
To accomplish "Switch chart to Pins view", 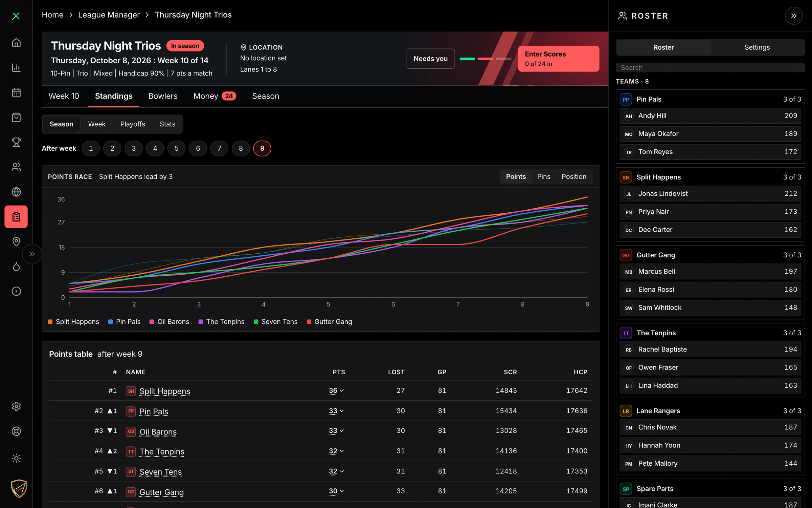I will 544,176.
